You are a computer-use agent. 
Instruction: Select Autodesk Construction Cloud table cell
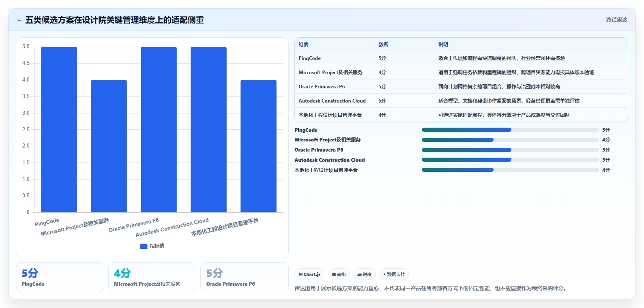click(332, 101)
